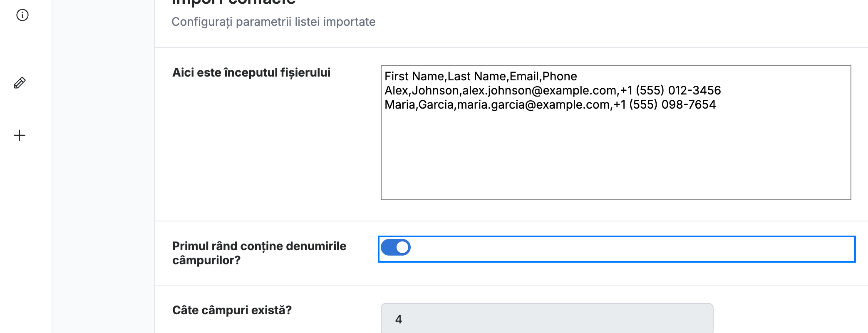Click 'Configurați parametrii listei importate' subtitle

[x=273, y=22]
